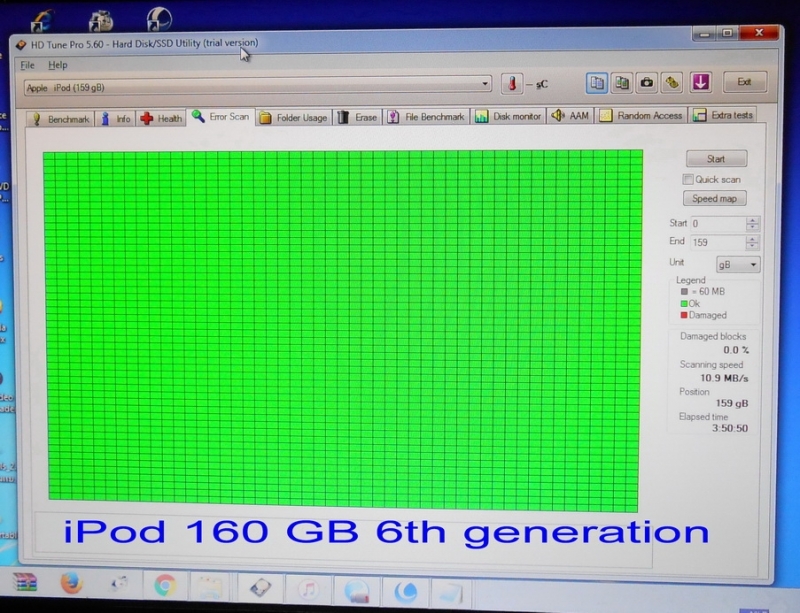Open the options tool icon
This screenshot has height=613, width=800.
pos(672,82)
